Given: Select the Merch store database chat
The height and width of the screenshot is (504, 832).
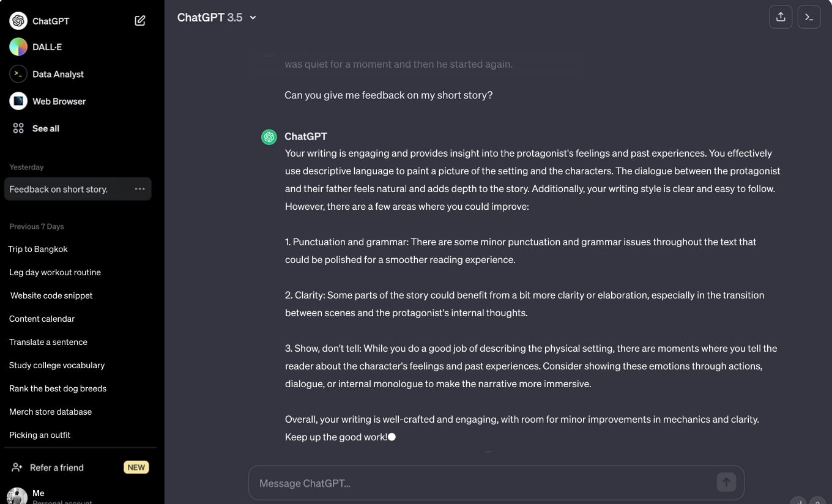Looking at the screenshot, I should tap(50, 412).
